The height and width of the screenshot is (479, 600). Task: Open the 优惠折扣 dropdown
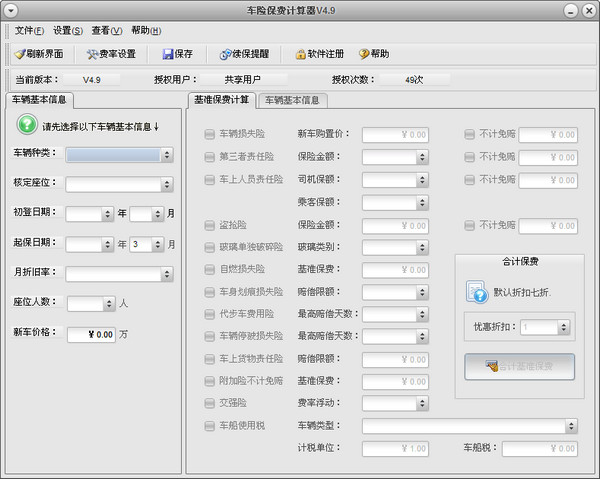click(545, 327)
